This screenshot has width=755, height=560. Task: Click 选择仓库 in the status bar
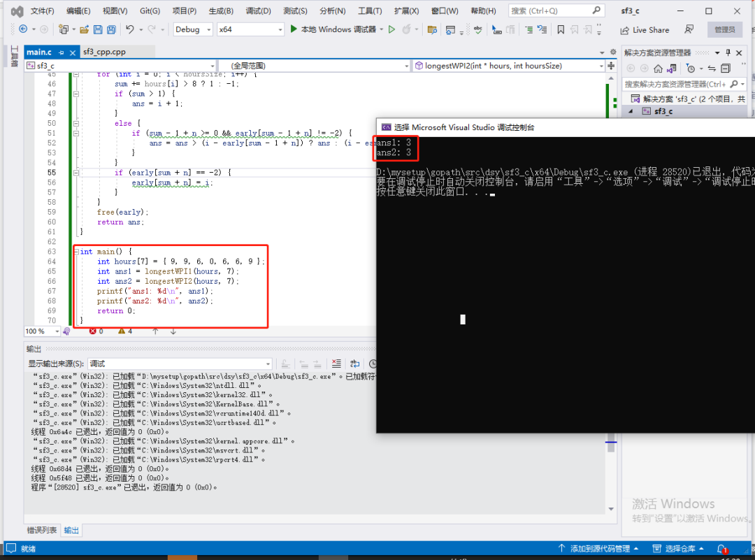pyautogui.click(x=678, y=548)
